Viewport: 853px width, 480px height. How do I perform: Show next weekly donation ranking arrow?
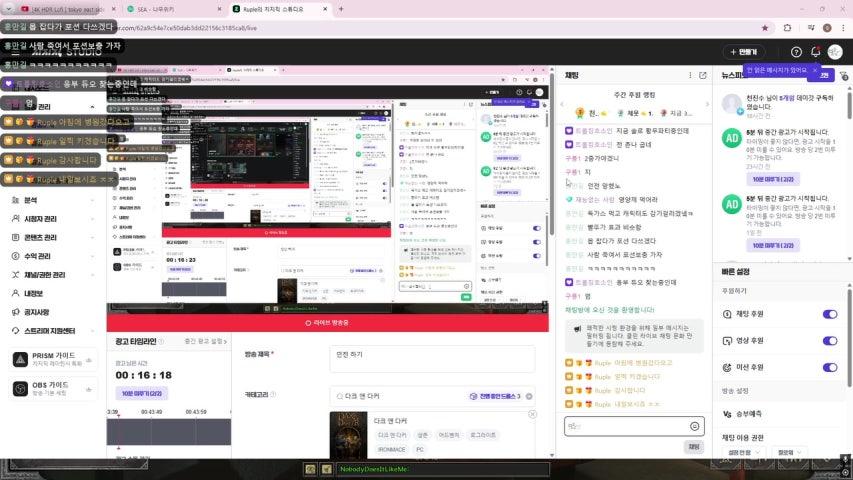tap(707, 104)
